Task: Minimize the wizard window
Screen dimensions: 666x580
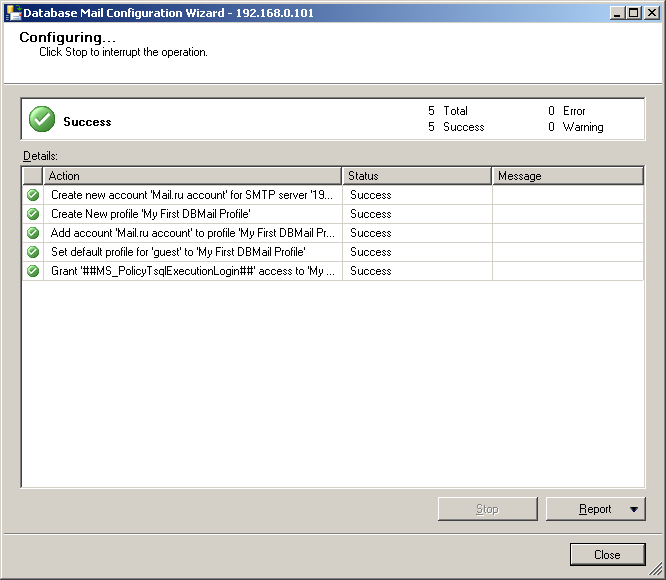Action: click(617, 13)
